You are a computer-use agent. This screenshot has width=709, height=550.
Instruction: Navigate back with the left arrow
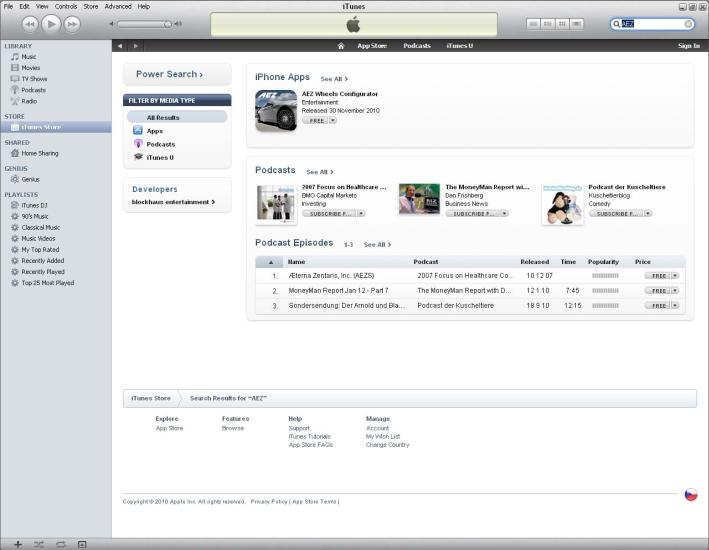(120, 46)
